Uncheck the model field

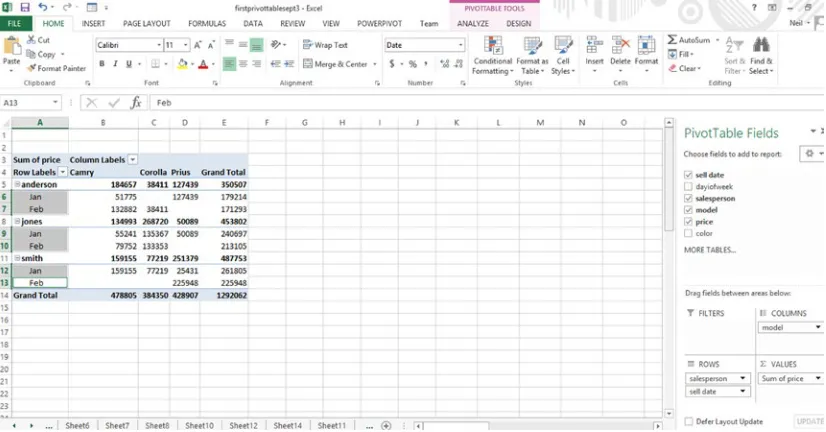coord(688,210)
